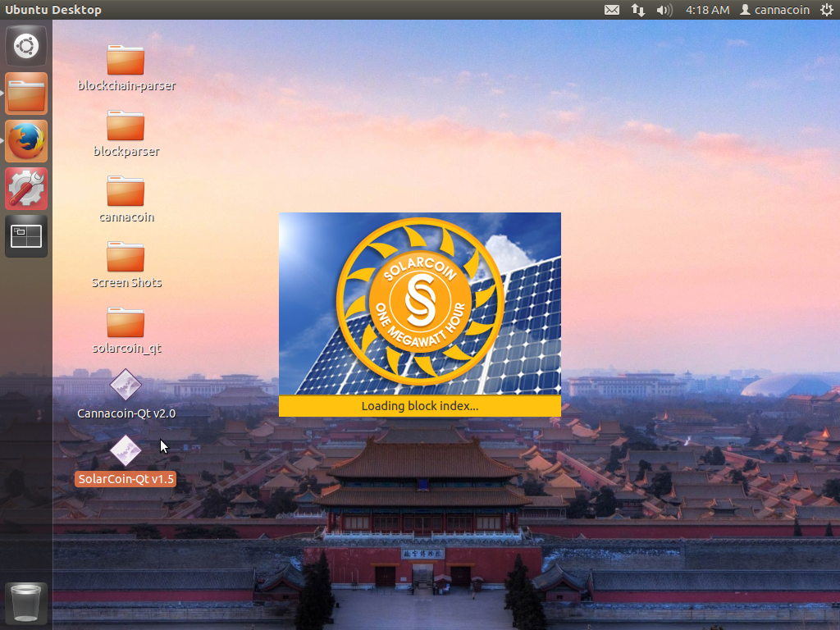Screen dimensions: 840x630
Task: Click the Loading block index status bar
Action: pyautogui.click(x=420, y=406)
